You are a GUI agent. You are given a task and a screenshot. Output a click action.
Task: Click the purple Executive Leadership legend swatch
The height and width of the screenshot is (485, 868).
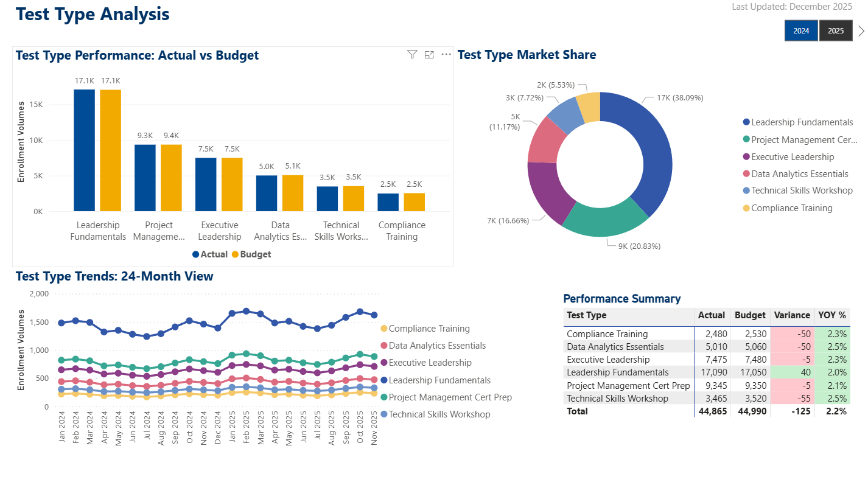tap(745, 156)
